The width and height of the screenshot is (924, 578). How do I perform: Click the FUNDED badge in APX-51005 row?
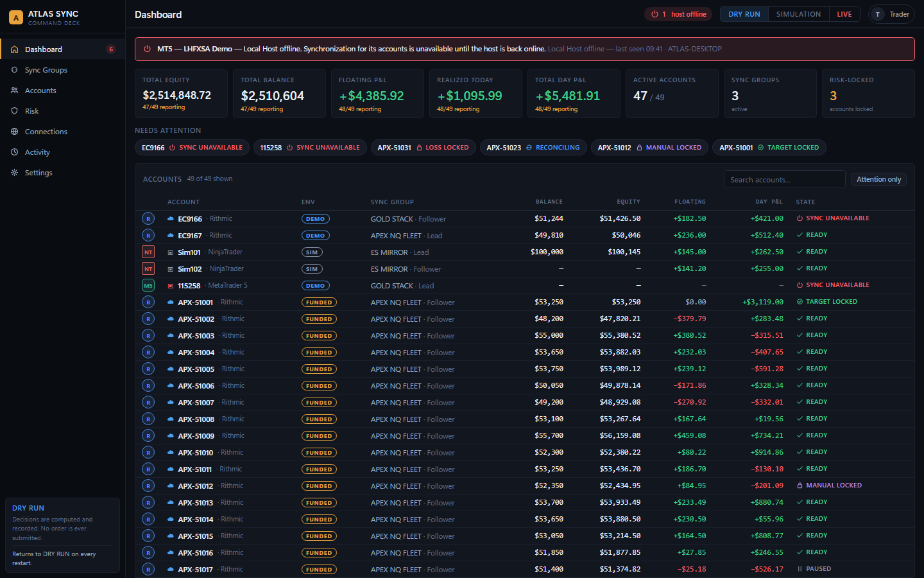(319, 369)
